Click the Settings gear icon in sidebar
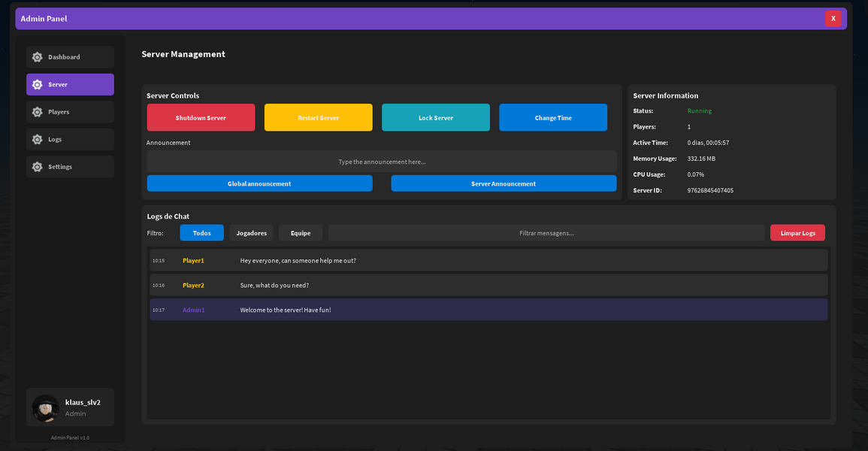This screenshot has width=868, height=451. pyautogui.click(x=36, y=166)
